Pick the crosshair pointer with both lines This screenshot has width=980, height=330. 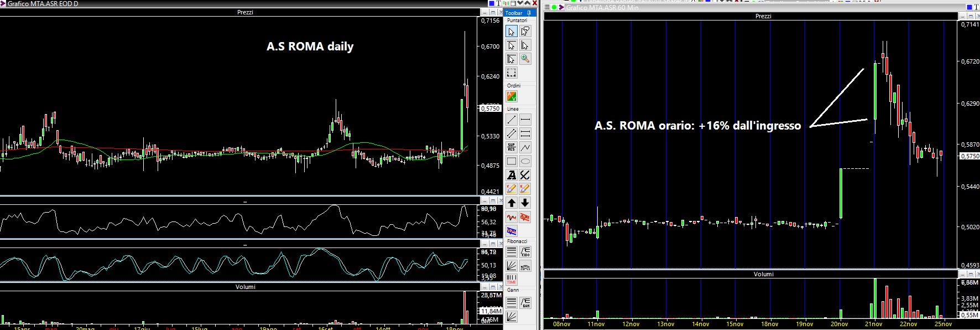(x=512, y=59)
